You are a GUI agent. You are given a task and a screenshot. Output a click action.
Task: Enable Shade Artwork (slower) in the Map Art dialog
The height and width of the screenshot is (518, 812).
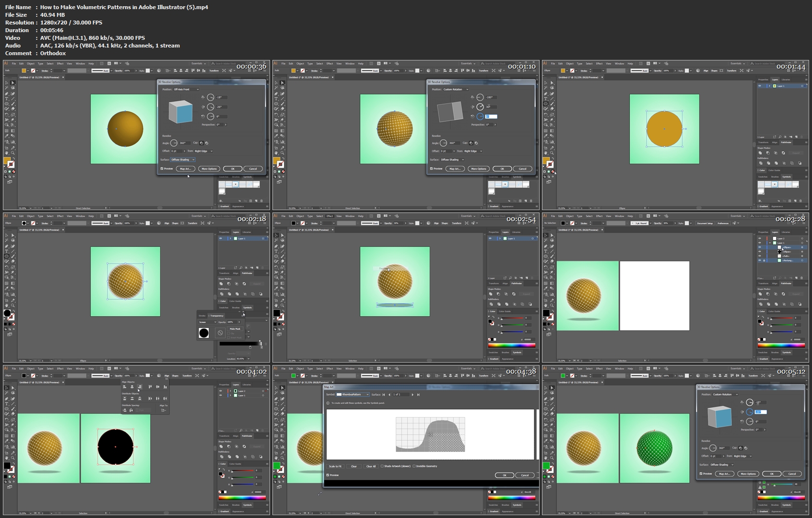coord(382,466)
